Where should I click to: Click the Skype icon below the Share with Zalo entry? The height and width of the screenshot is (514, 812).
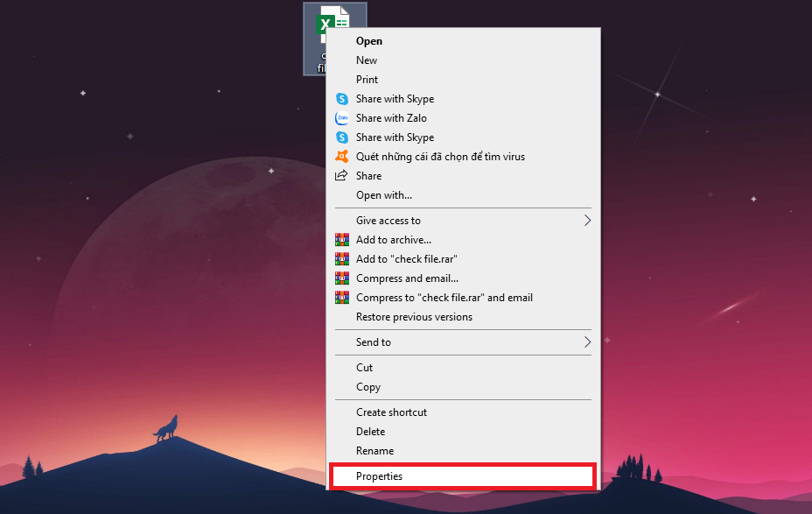point(342,137)
